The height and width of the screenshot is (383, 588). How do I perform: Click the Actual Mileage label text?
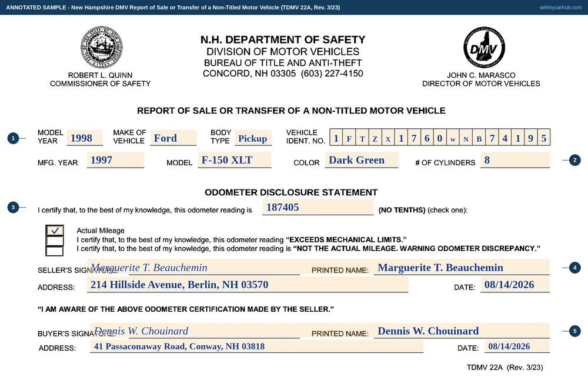click(101, 231)
